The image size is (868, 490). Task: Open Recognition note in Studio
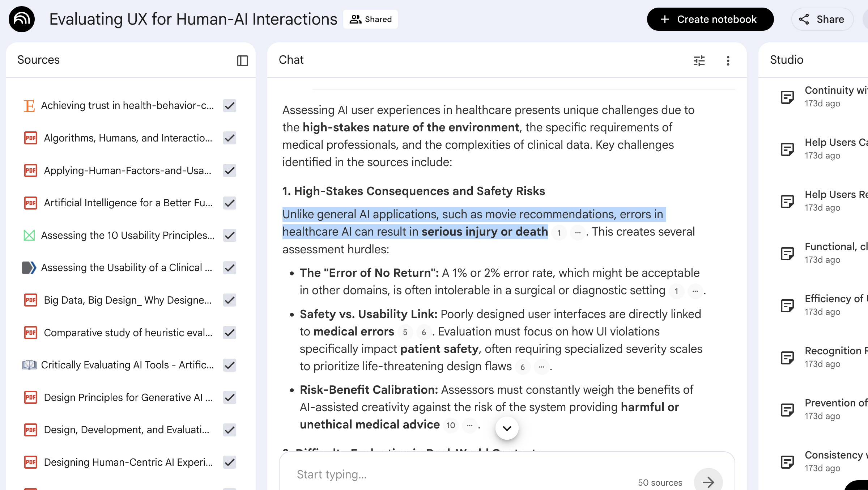pyautogui.click(x=823, y=357)
